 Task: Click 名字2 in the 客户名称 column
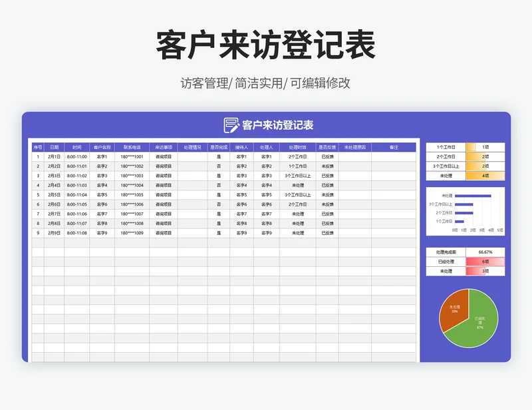tap(102, 166)
